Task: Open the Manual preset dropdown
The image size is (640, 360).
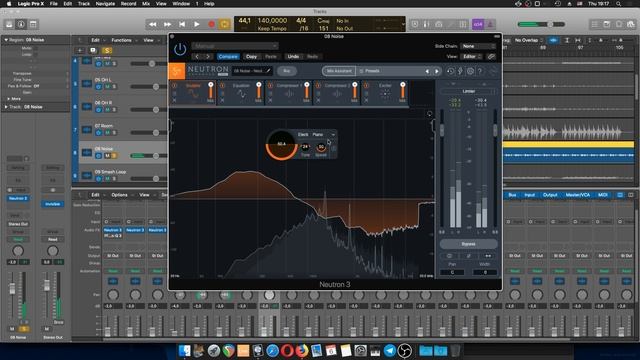Action: (235, 46)
